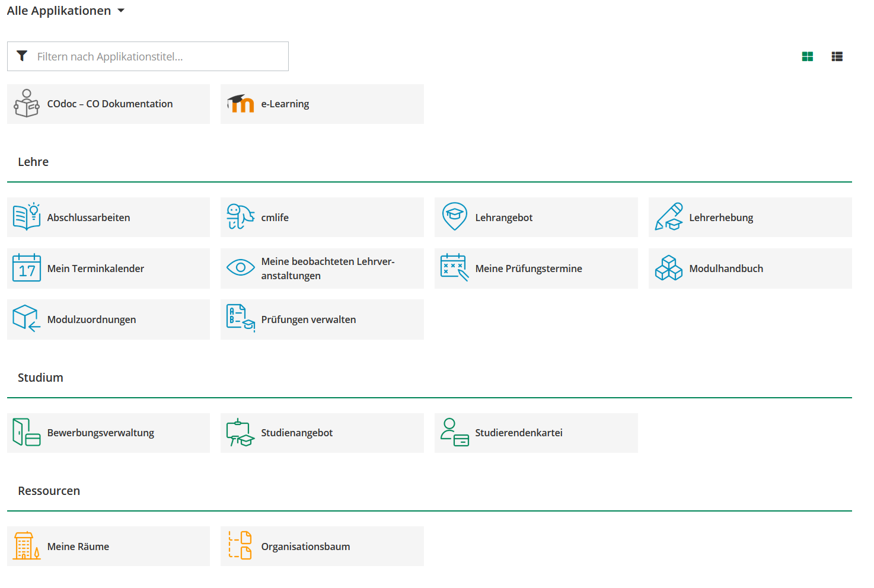Image resolution: width=874 pixels, height=588 pixels.
Task: Expand the Alle Applikationen dropdown
Action: coord(66,11)
